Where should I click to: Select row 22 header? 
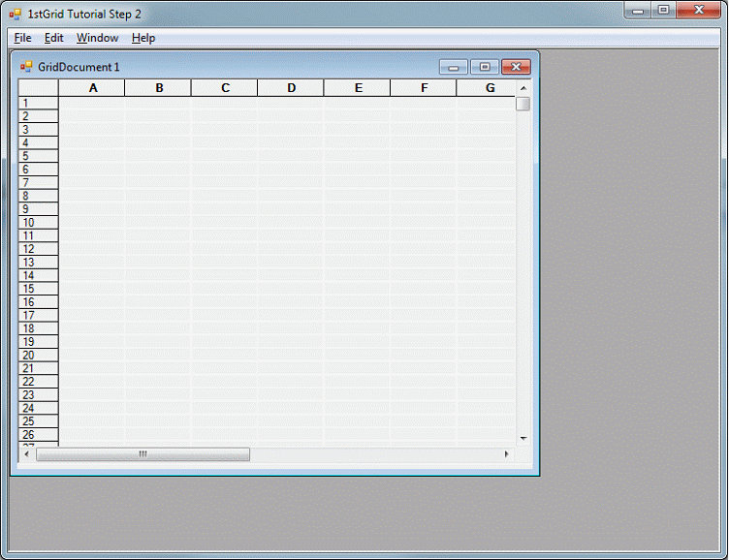point(39,382)
